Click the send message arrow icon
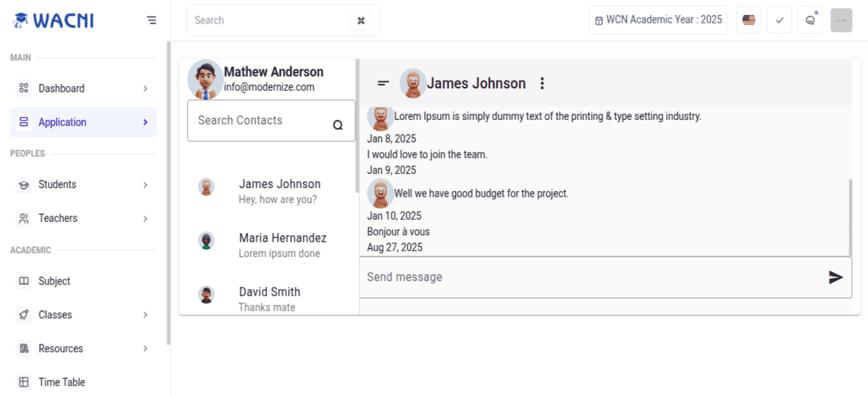 (x=836, y=277)
